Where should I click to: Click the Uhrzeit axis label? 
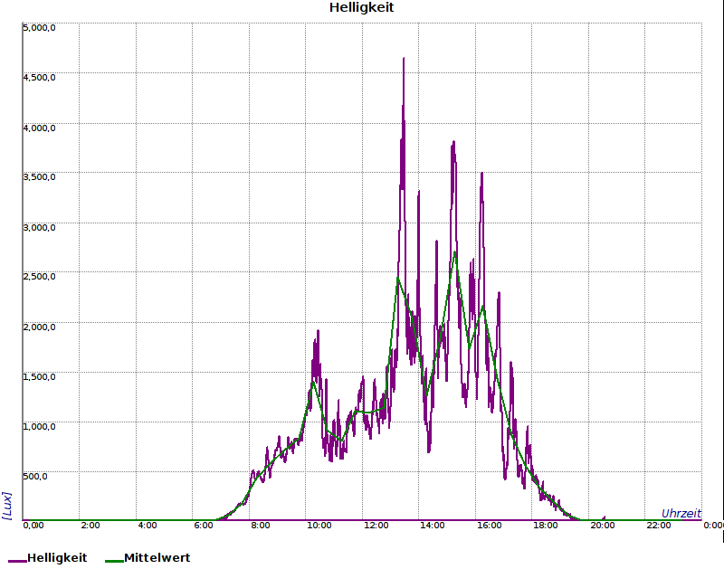pyautogui.click(x=681, y=513)
